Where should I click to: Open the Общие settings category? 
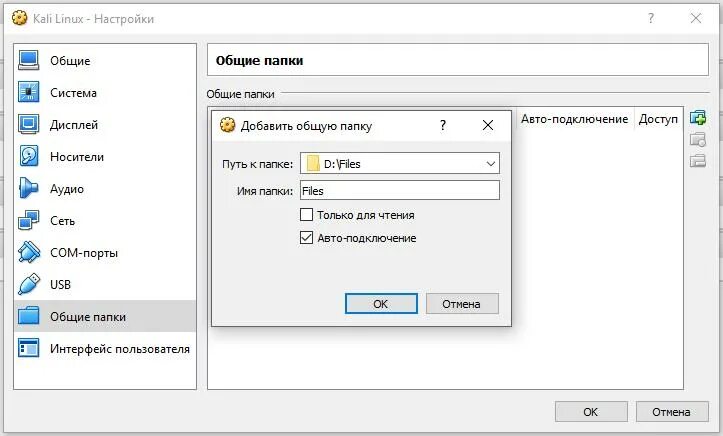click(x=105, y=60)
